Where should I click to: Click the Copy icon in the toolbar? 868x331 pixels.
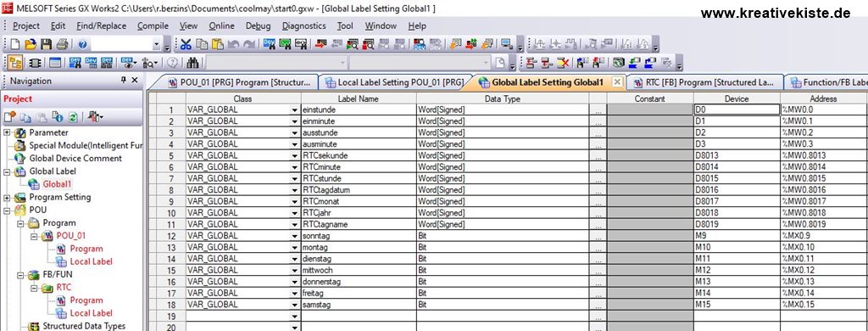pyautogui.click(x=202, y=44)
